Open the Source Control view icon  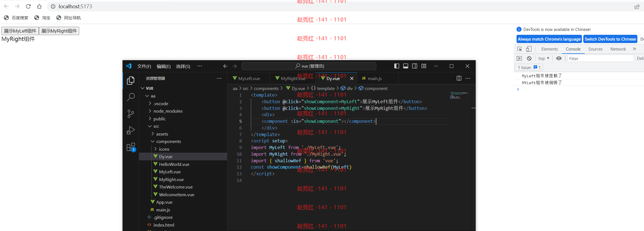(x=131, y=113)
